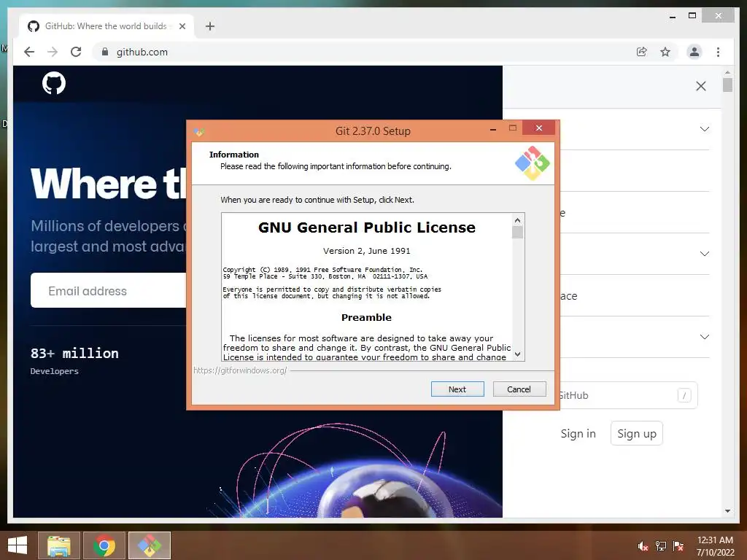Click the Git logo in setup header

point(532,163)
